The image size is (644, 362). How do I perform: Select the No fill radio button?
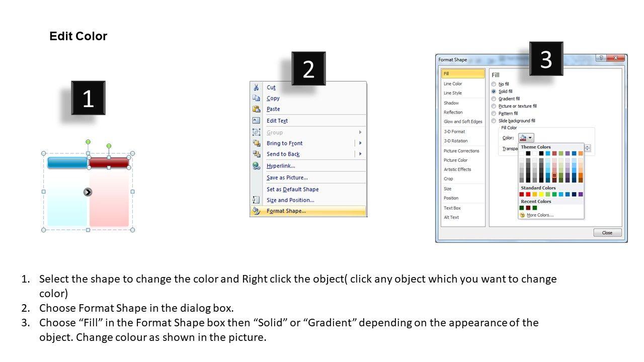pyautogui.click(x=494, y=84)
